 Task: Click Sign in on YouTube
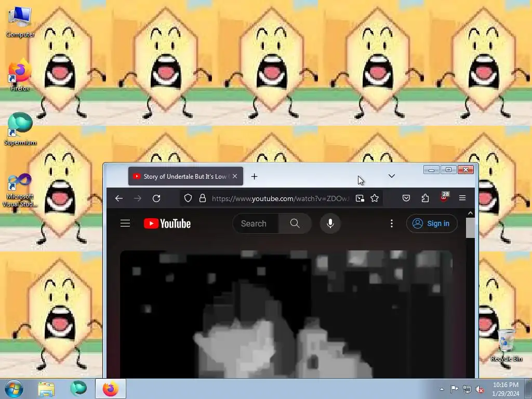click(x=432, y=223)
